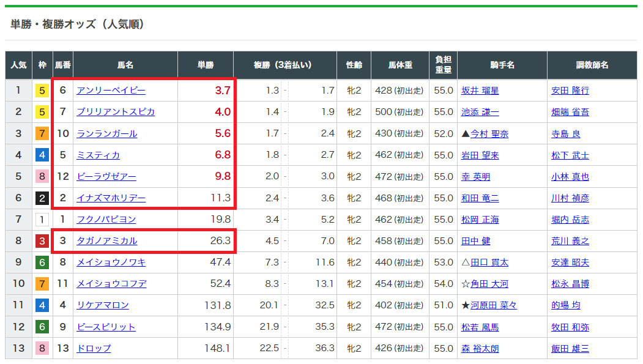Click the 単勝 column header
This screenshot has height=364, width=643.
pos(206,65)
